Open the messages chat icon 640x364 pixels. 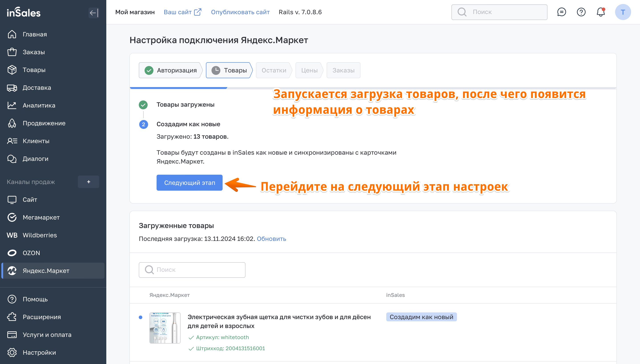(x=562, y=12)
